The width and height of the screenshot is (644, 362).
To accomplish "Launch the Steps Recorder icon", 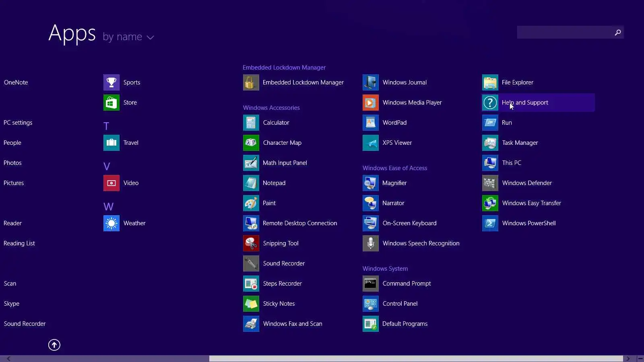I will [x=251, y=284].
